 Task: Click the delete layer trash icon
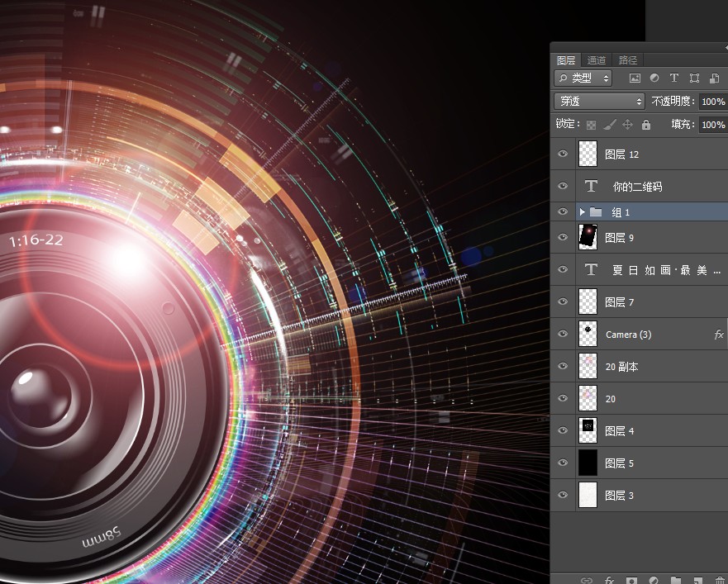pyautogui.click(x=720, y=580)
